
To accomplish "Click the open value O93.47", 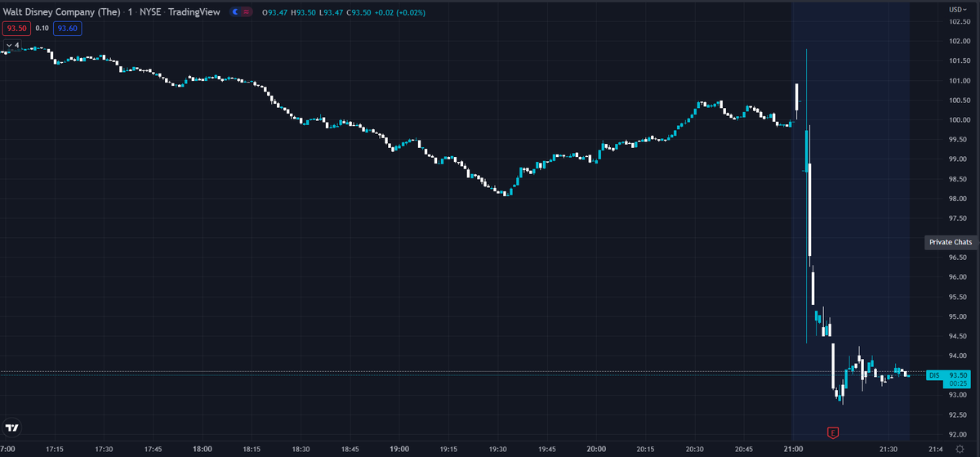I will coord(275,13).
